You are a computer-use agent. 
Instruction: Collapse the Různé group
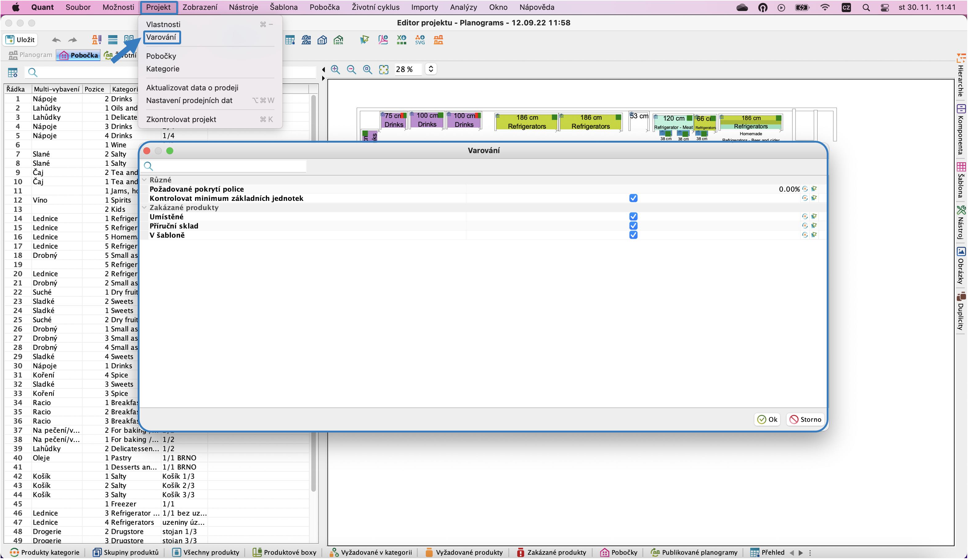[144, 180]
